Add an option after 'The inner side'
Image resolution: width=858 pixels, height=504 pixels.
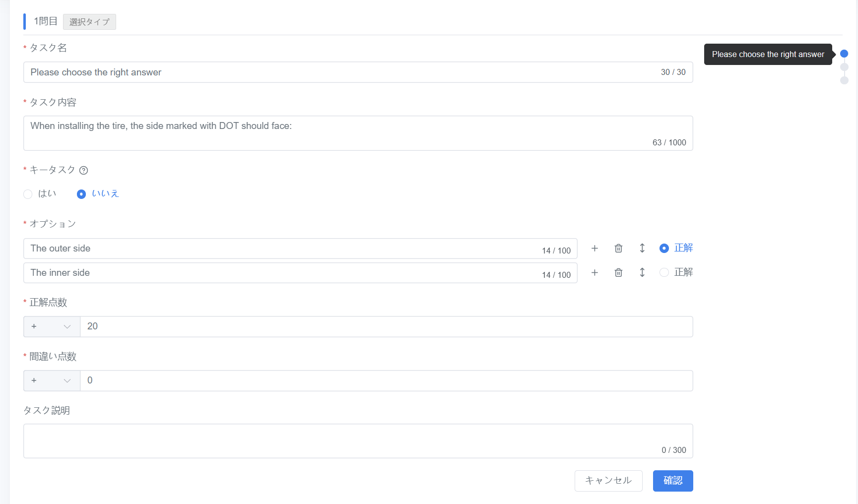(x=594, y=273)
